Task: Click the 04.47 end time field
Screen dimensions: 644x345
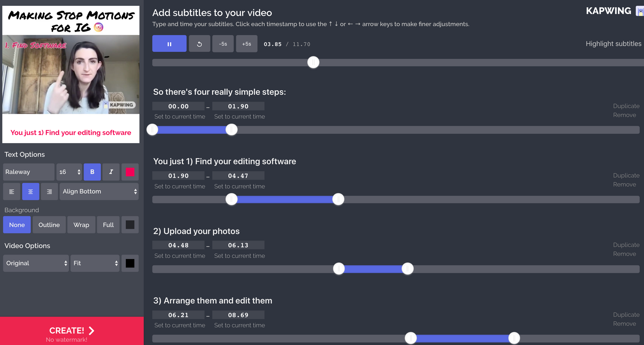Action: (x=238, y=176)
